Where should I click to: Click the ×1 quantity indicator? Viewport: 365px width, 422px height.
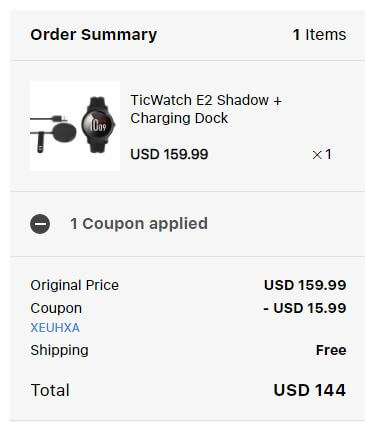pyautogui.click(x=322, y=154)
